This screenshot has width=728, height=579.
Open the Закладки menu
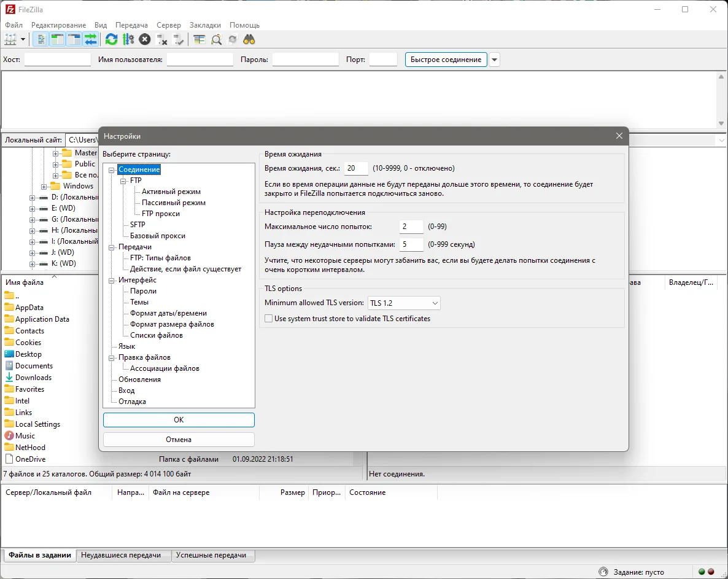coord(205,25)
